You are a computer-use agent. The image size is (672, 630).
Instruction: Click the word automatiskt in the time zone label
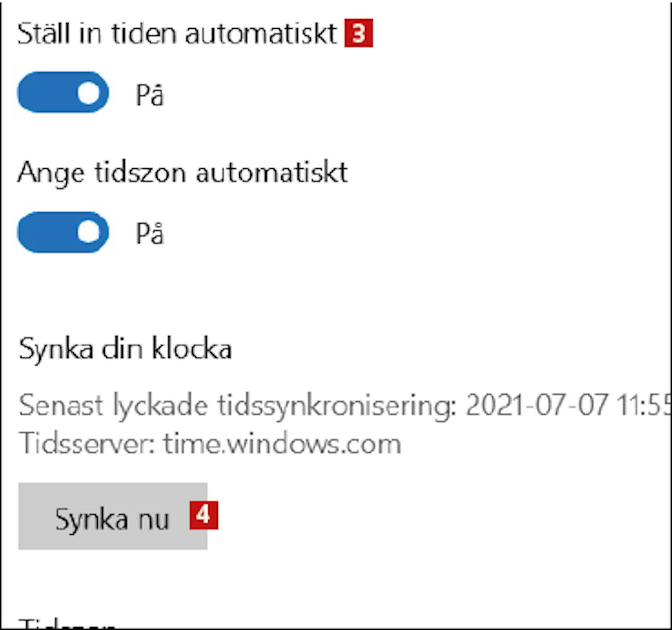pyautogui.click(x=271, y=173)
